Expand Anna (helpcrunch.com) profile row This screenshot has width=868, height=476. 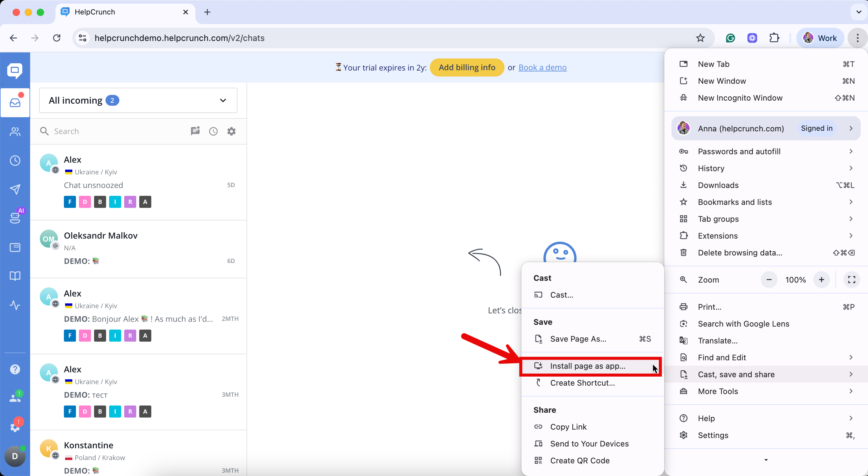coord(766,128)
